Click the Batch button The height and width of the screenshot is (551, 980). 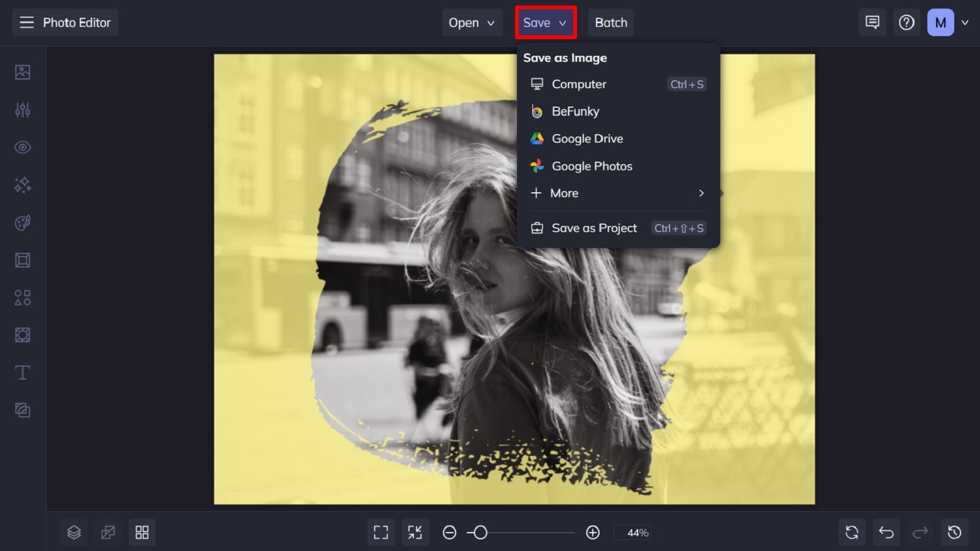611,23
